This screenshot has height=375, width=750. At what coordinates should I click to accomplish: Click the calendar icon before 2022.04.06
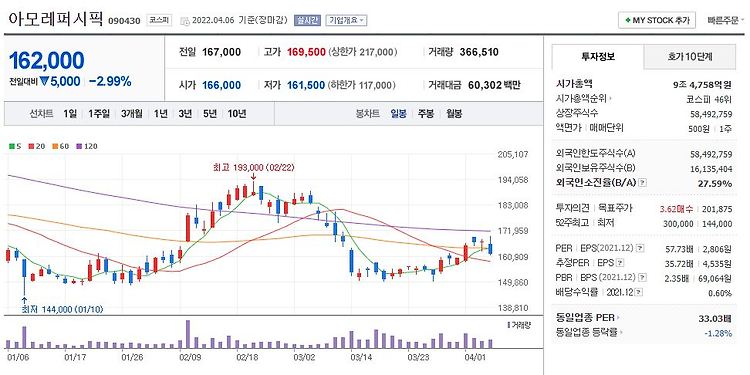tap(185, 21)
